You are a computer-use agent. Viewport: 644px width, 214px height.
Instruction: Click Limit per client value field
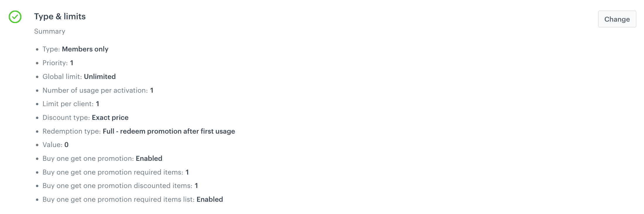pyautogui.click(x=97, y=104)
